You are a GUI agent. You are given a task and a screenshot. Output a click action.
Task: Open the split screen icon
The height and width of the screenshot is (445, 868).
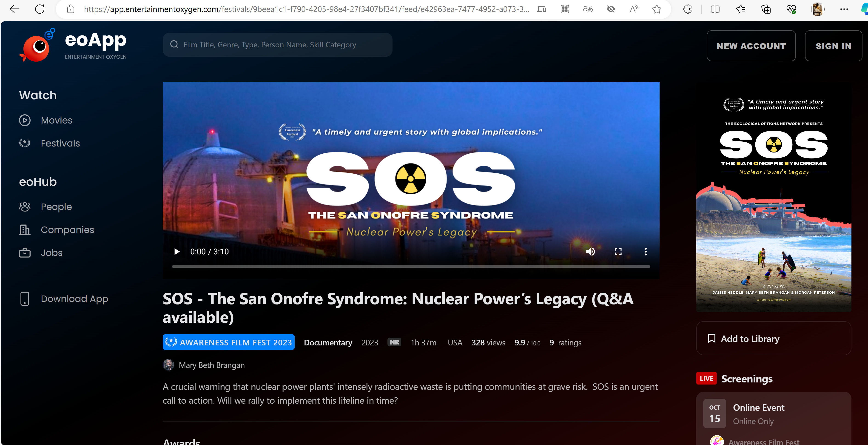[715, 9]
